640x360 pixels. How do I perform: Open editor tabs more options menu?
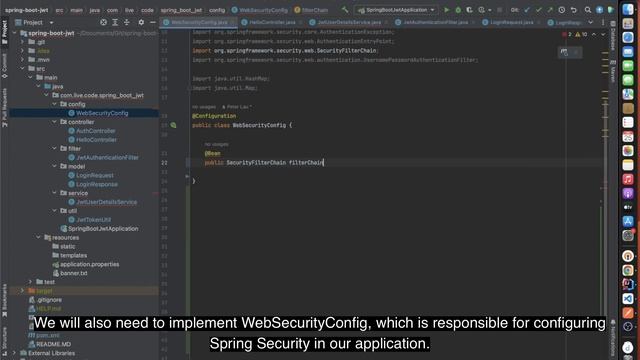pyautogui.click(x=602, y=22)
